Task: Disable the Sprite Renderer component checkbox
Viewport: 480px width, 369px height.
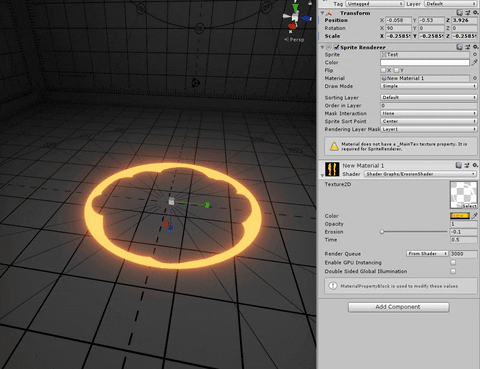Action: [337, 47]
